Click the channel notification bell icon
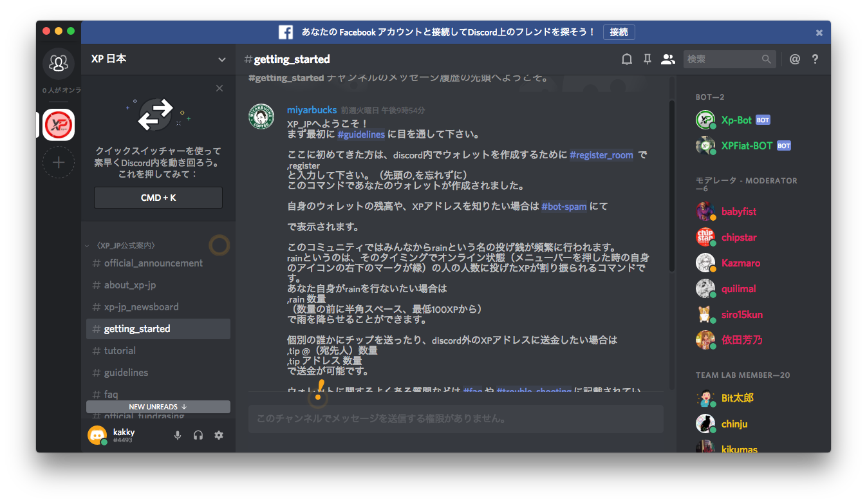Viewport: 867px width, 504px height. (x=626, y=59)
